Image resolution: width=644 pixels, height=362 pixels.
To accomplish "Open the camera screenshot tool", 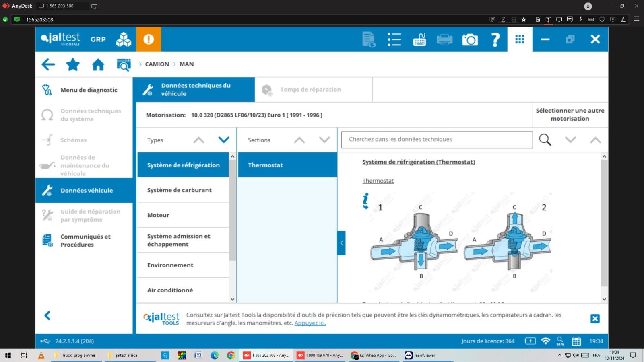I will coord(470,39).
